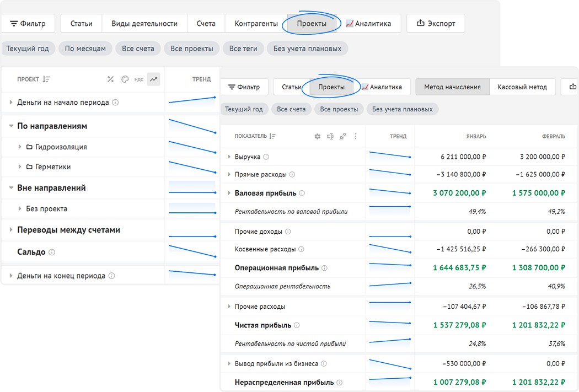The height and width of the screenshot is (392, 579).
Task: Collapse the По направлениям group
Action: (x=11, y=126)
